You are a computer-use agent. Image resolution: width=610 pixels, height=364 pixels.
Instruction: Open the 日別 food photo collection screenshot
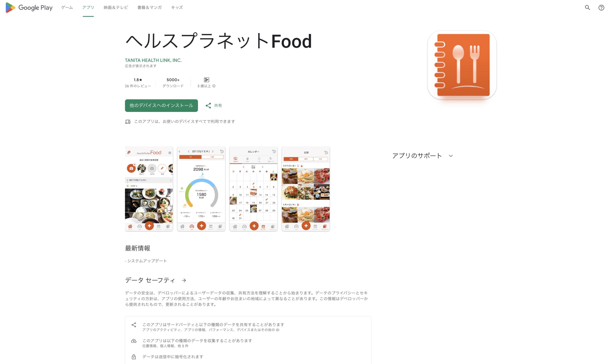click(x=306, y=189)
